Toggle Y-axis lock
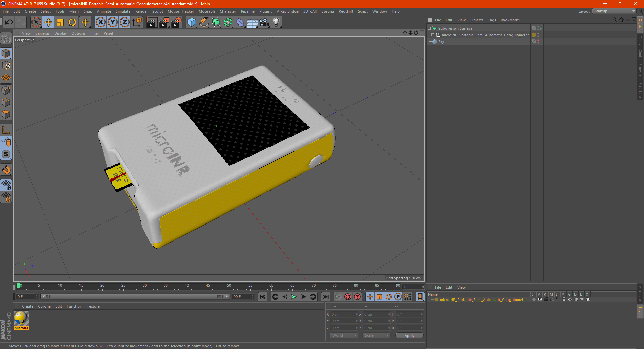644x349 pixels. [113, 22]
